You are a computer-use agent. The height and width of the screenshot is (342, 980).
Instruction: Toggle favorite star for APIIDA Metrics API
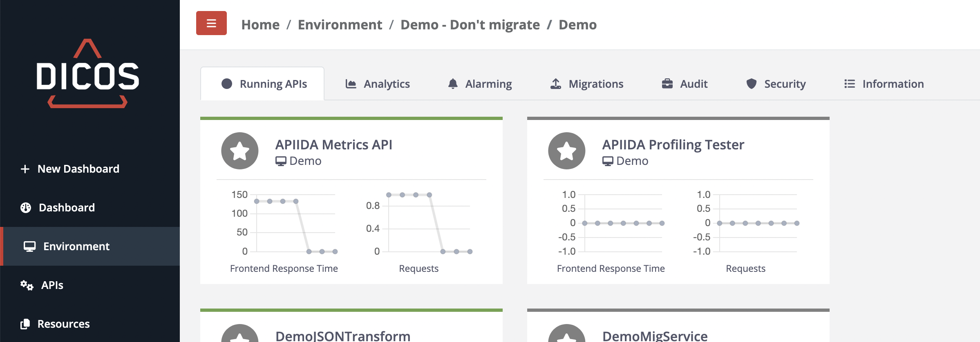(240, 151)
